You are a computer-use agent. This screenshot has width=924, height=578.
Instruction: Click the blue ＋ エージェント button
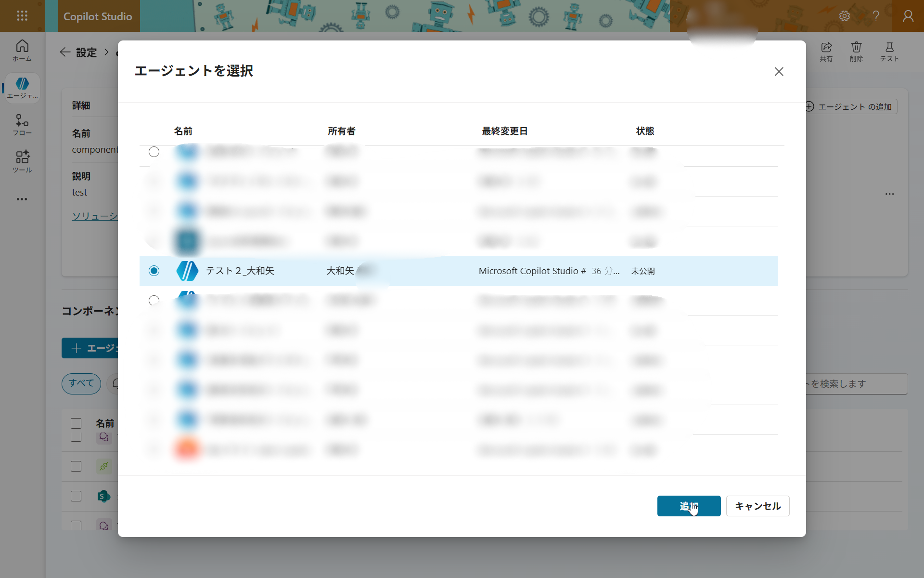90,348
